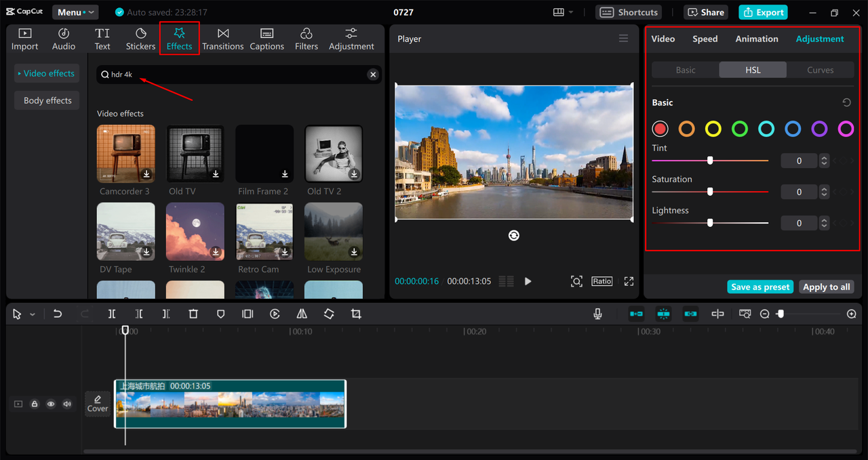Open the Stickers tab
This screenshot has width=868, height=460.
(x=140, y=39)
